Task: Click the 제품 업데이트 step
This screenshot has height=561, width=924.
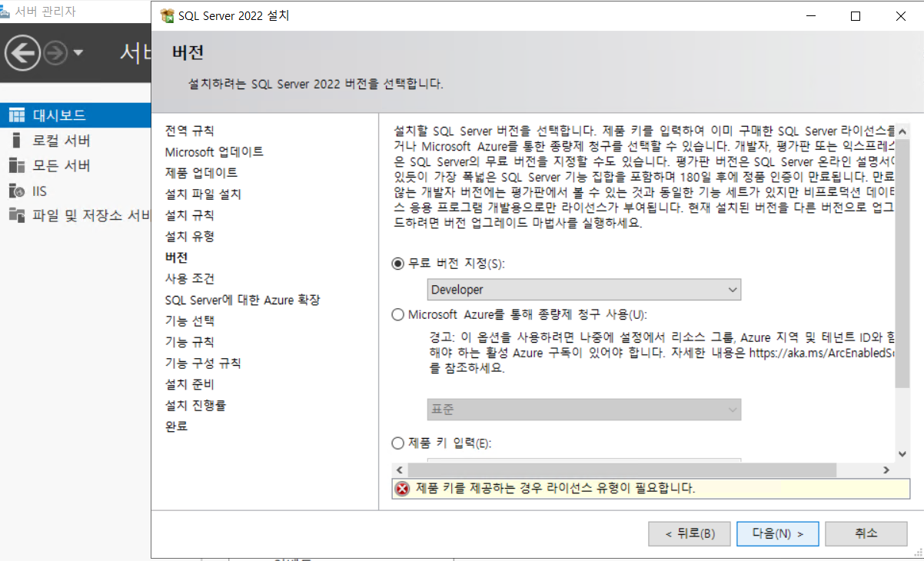Action: tap(201, 172)
